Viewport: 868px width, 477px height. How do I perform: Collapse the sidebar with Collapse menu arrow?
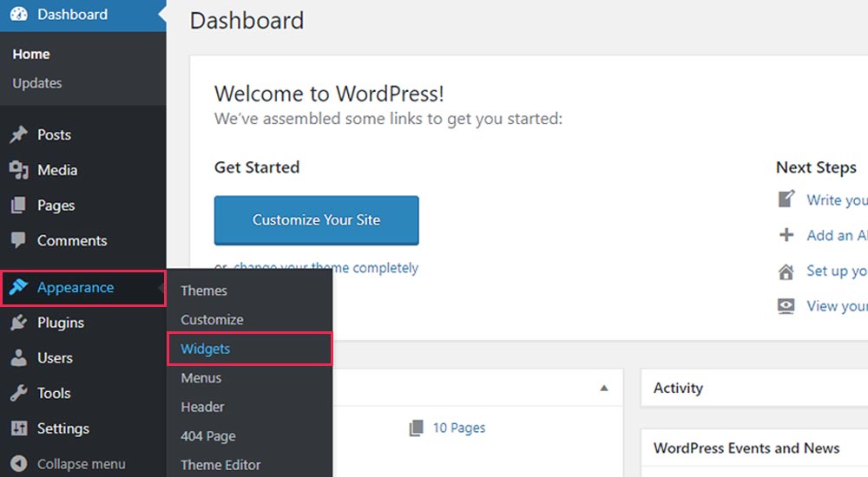[x=19, y=464]
